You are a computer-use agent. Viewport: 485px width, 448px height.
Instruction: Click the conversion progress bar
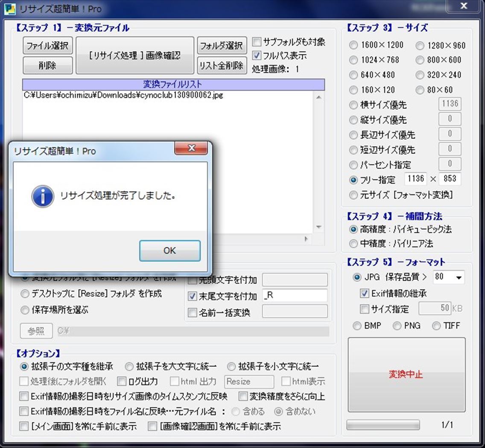(383, 425)
